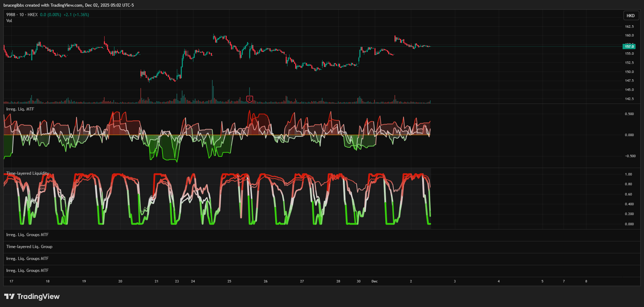Viewport: 644px width, 307px height.
Task: Expand the topmost Irreg. Liq. Groups MTF pane
Action: pos(27,235)
